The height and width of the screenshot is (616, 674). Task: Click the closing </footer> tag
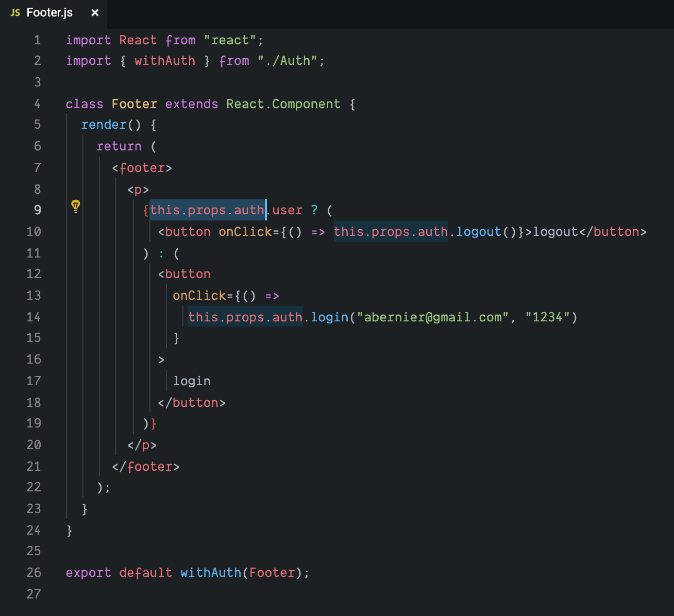point(146,467)
